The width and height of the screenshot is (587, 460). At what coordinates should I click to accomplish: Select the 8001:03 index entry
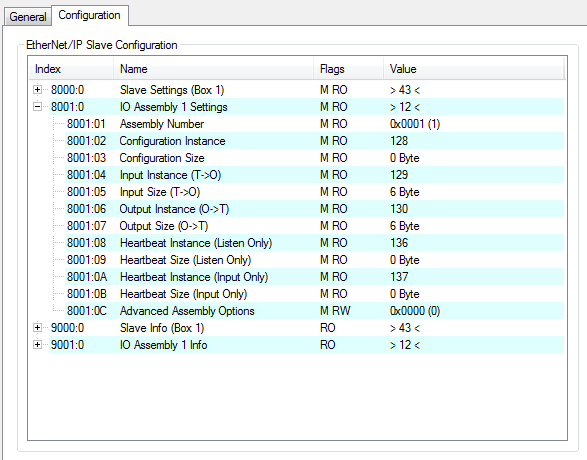pos(86,158)
